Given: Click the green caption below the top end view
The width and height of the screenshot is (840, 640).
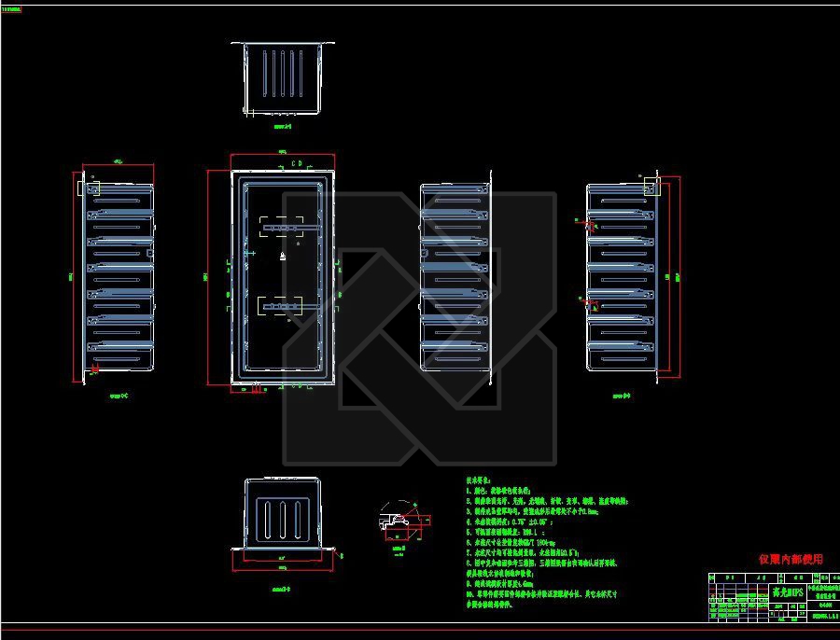Looking at the screenshot, I should [x=283, y=125].
